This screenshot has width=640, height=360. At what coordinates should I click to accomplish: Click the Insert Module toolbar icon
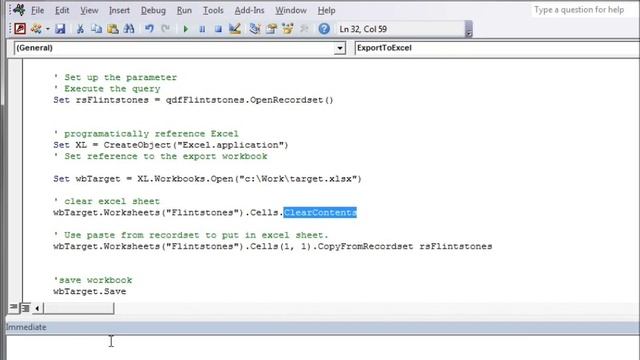click(36, 29)
